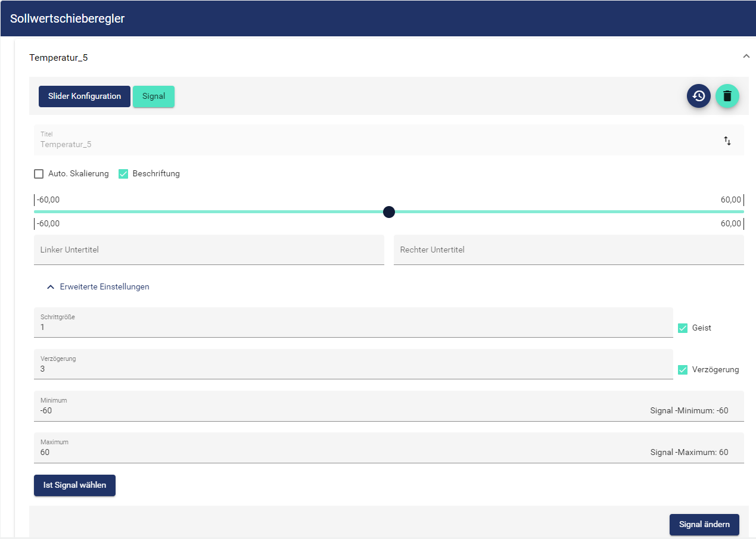Focus the Linker Untertitel input field
The image size is (756, 539).
[209, 250]
